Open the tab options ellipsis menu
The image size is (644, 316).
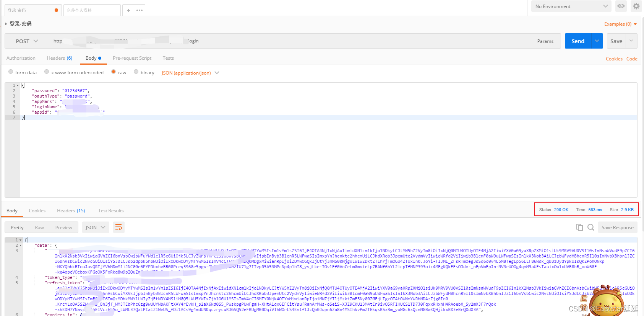click(140, 10)
